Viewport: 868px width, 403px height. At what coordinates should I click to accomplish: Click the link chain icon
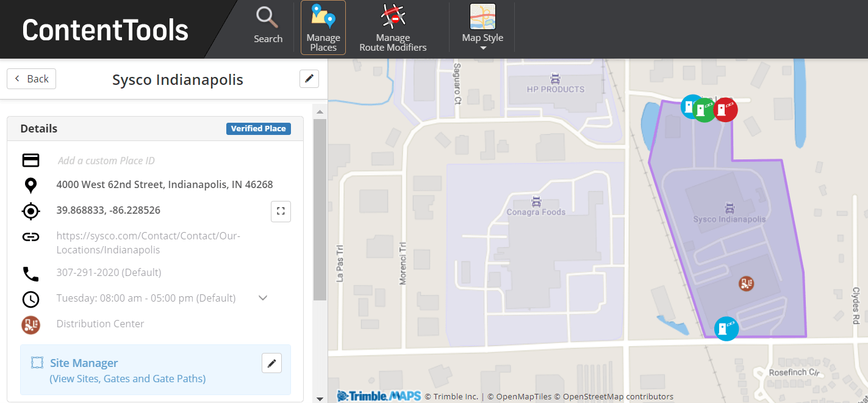(30, 237)
